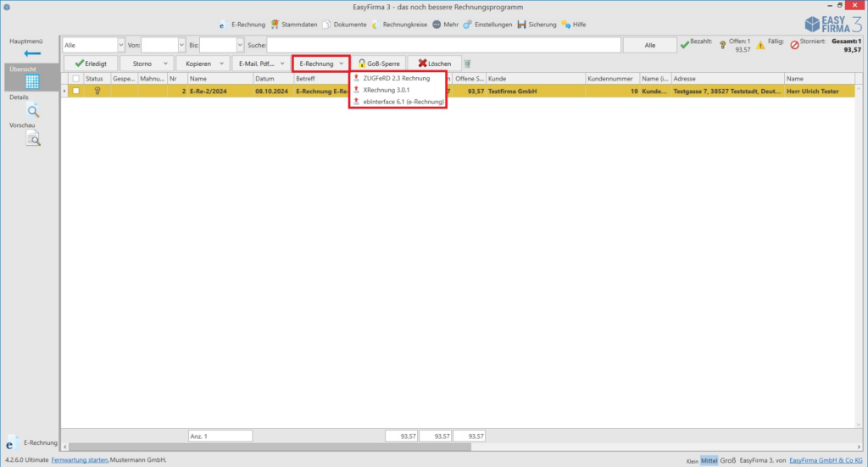Open the Übersicht grid view icon
The height and width of the screenshot is (467, 868).
[32, 82]
